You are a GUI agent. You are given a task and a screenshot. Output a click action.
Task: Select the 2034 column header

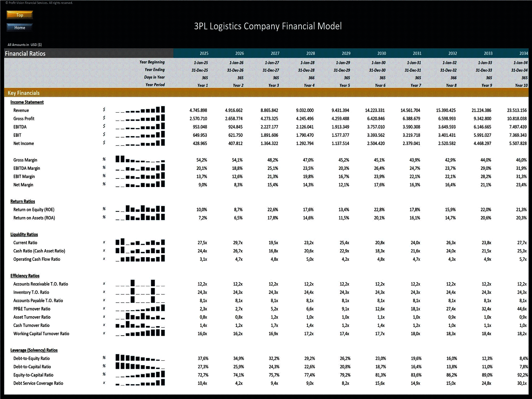point(523,53)
